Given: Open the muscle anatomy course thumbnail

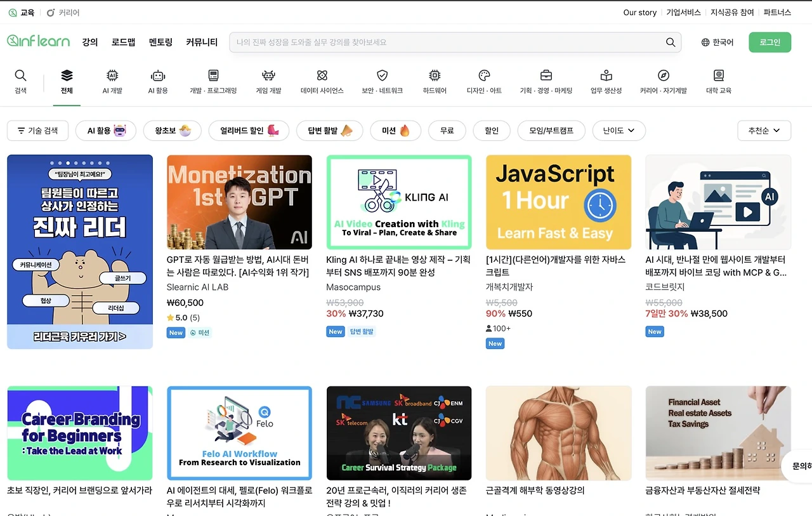Looking at the screenshot, I should pyautogui.click(x=559, y=433).
